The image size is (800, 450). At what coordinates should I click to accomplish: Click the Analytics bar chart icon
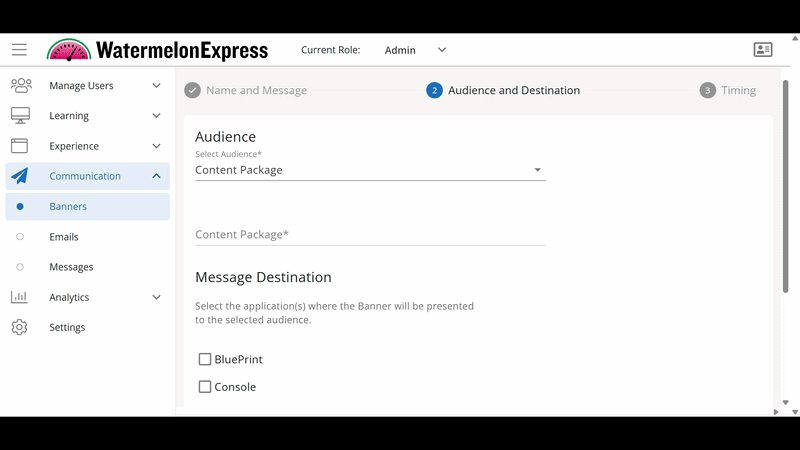(x=20, y=297)
